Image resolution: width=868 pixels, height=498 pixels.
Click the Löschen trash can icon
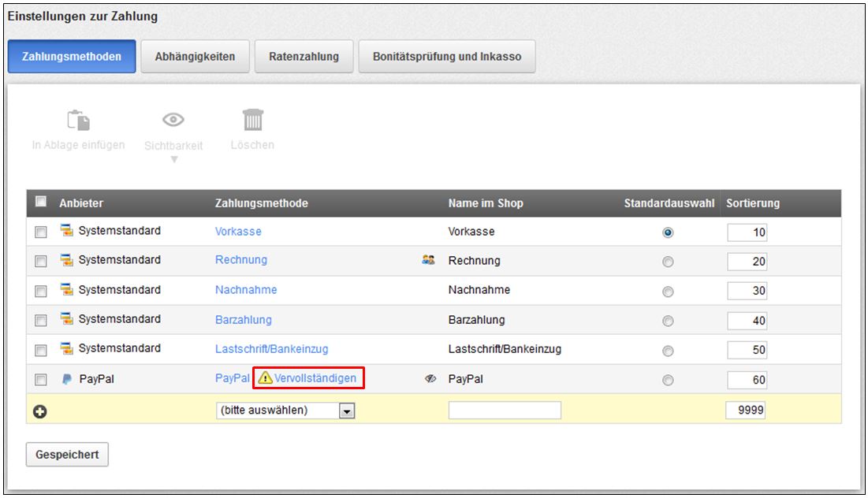(252, 121)
